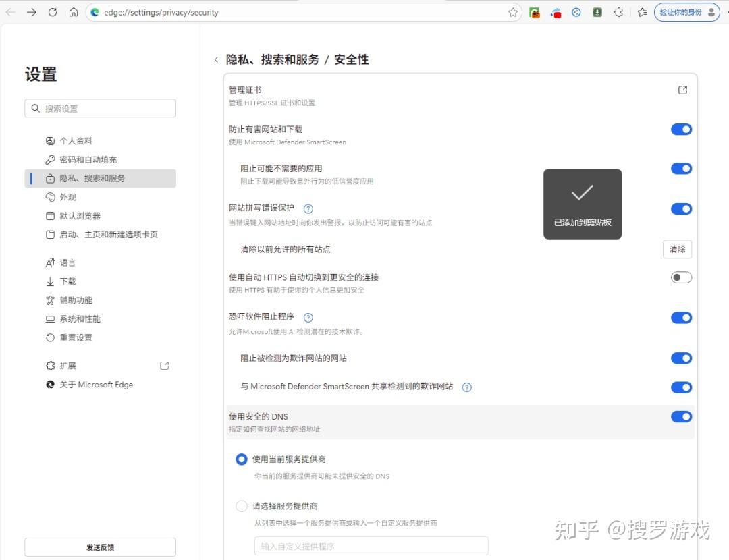
Task: Click the 隐私、搜索和服务 breadcrumb link
Action: (273, 59)
